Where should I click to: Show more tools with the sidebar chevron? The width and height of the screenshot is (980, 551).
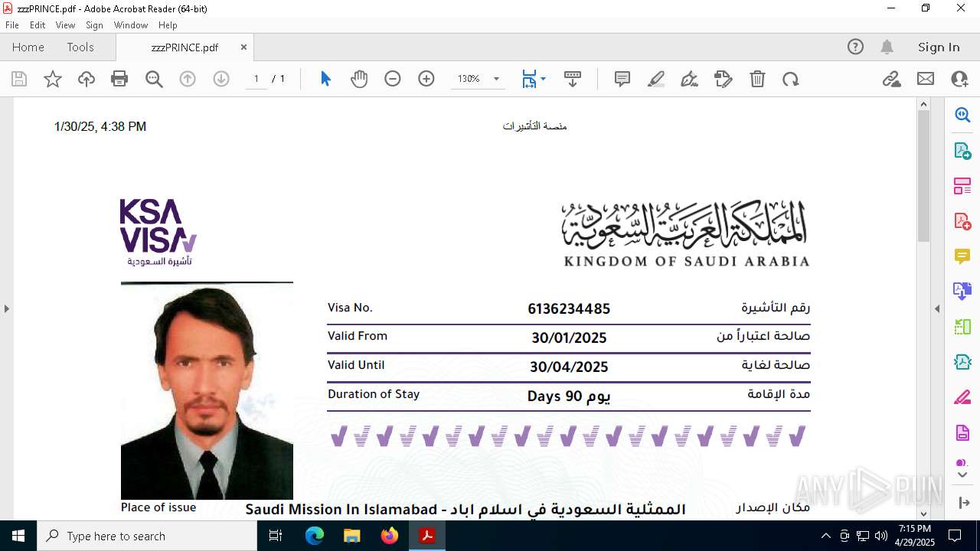(962, 475)
